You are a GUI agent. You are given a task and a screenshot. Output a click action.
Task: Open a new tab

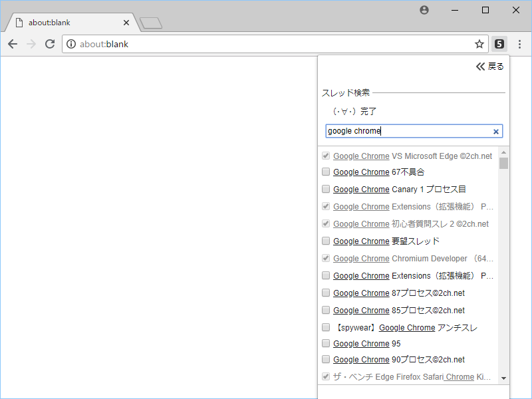151,23
